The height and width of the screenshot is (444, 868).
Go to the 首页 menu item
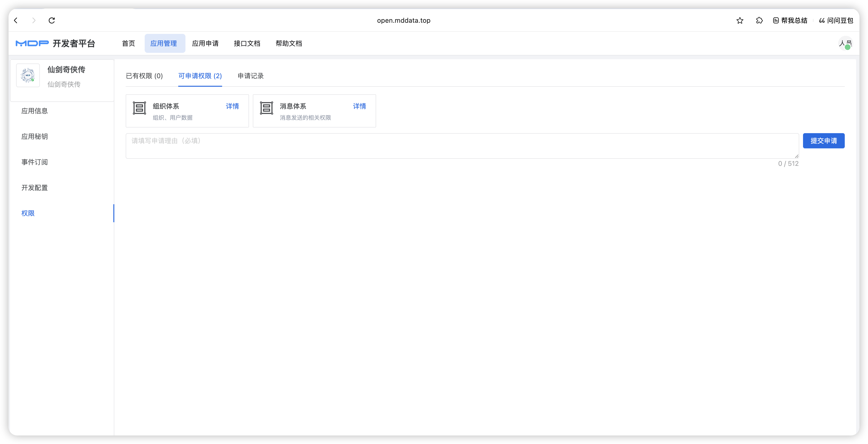click(128, 43)
